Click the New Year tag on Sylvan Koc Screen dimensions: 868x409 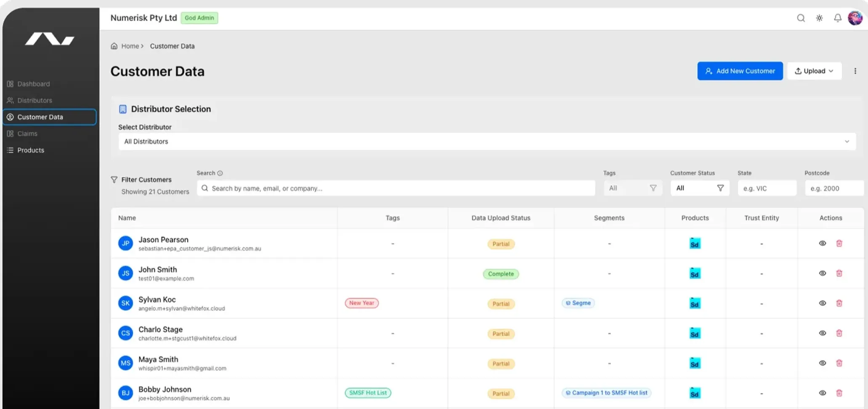362,303
